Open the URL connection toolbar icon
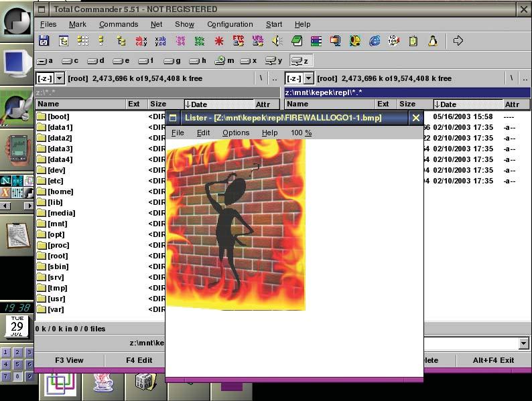This screenshot has width=532, height=401. point(257,41)
